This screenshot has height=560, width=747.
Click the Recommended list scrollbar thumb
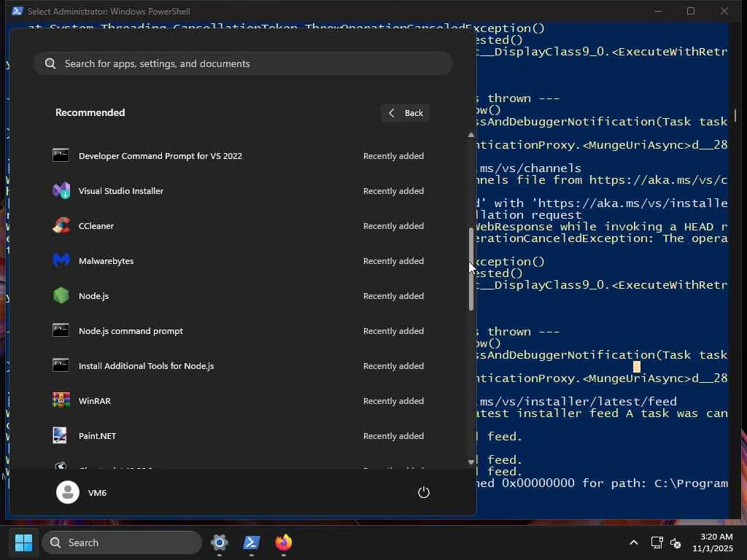471,269
